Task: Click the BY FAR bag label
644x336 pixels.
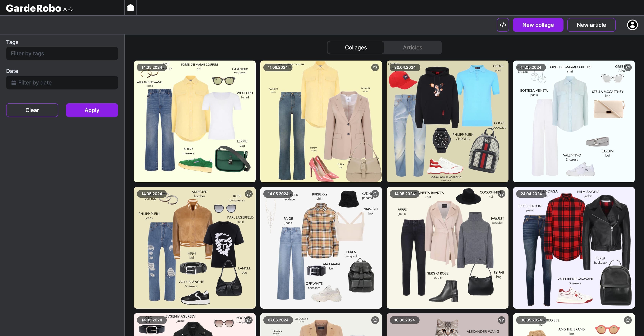Action: (x=499, y=275)
